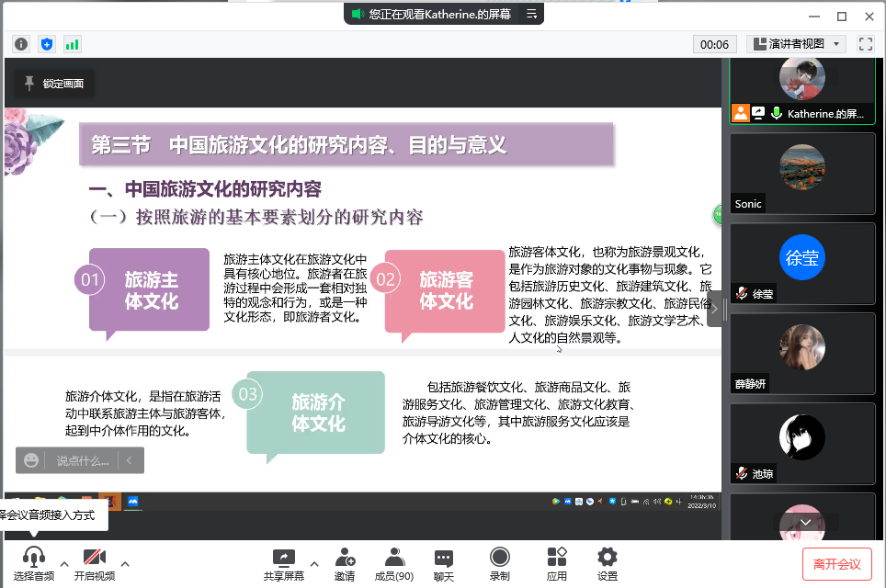Open the Members (成员) list

coord(394,563)
